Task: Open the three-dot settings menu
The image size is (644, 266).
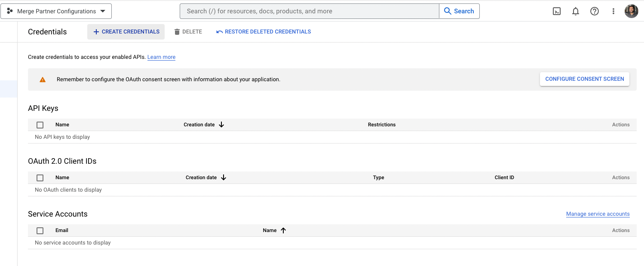Action: [613, 12]
